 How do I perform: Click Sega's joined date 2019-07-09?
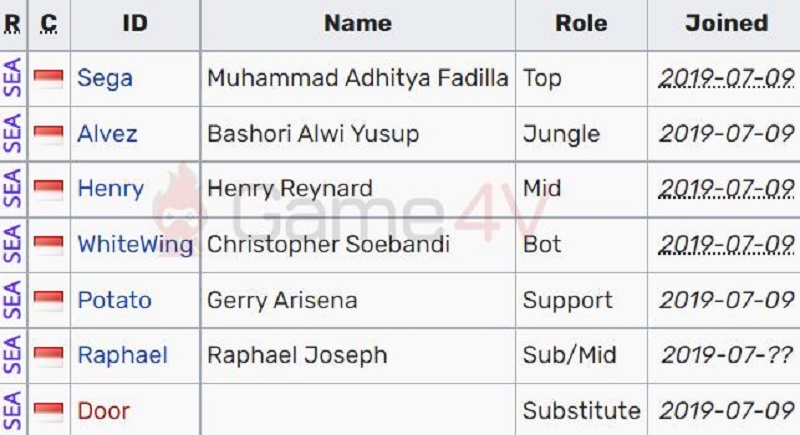727,79
